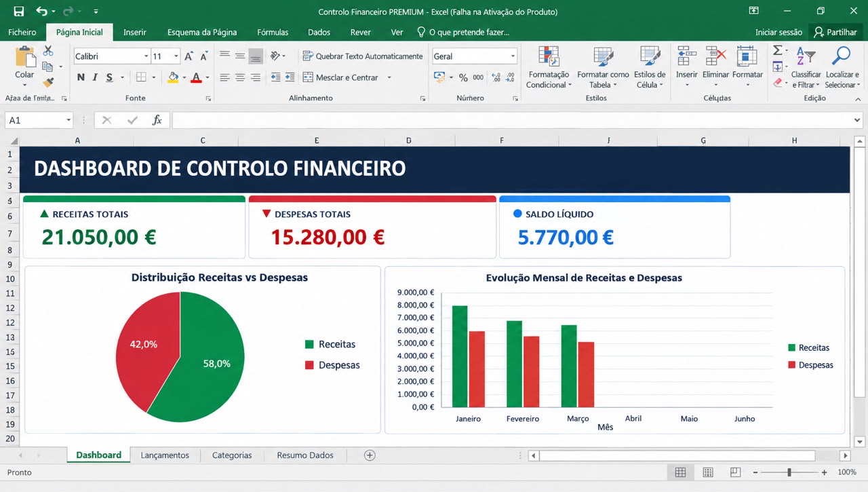The height and width of the screenshot is (492, 868).
Task: Click the Partilhar button
Action: point(836,32)
